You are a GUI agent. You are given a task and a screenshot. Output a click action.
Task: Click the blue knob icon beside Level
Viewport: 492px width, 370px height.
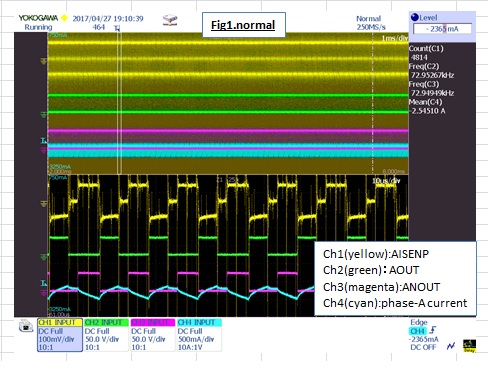(415, 17)
